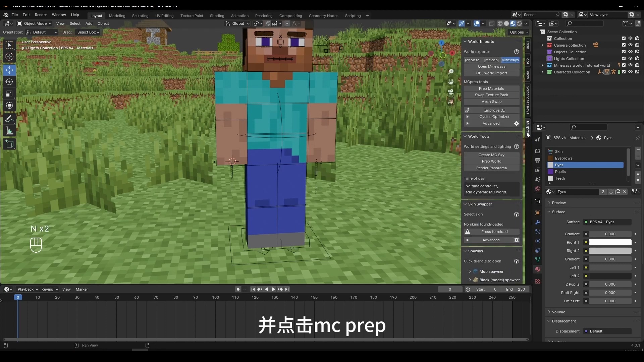Hide Camera collection with eye icon

[x=630, y=45]
